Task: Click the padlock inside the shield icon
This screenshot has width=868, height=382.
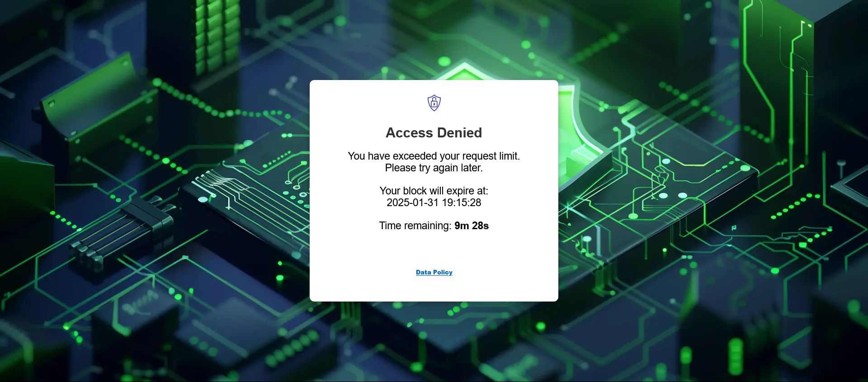Action: tap(434, 103)
